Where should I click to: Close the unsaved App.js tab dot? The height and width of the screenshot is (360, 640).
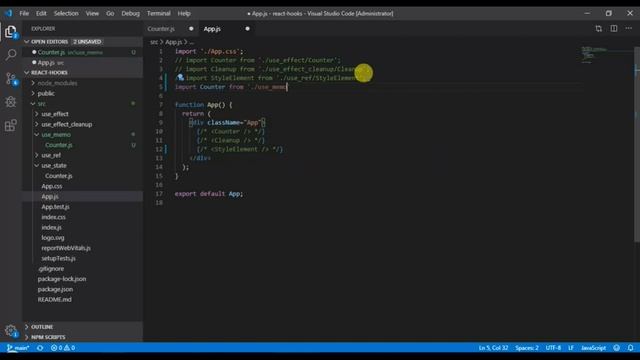click(247, 29)
